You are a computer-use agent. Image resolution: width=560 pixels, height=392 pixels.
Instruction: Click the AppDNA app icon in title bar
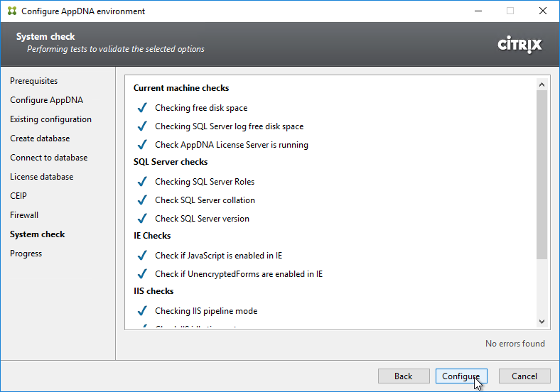coord(12,11)
